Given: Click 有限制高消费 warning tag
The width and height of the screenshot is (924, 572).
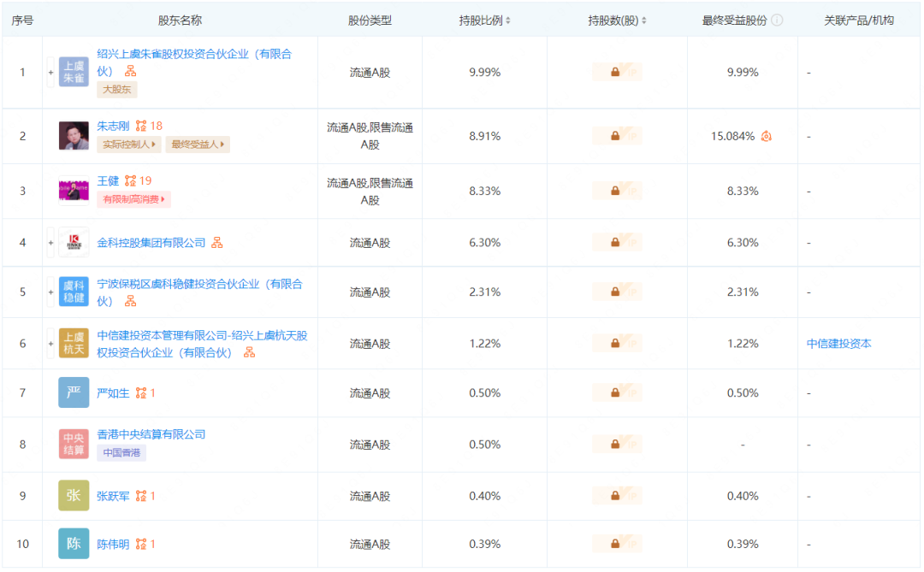Looking at the screenshot, I should [x=133, y=199].
